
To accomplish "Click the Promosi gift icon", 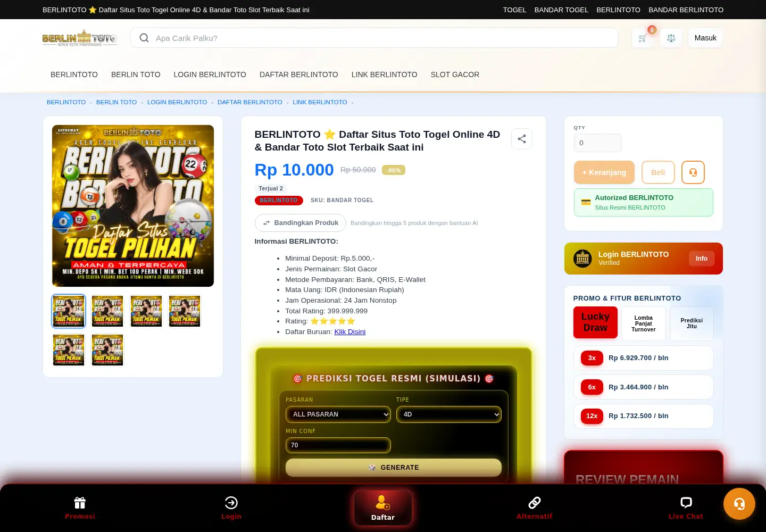I will [80, 503].
